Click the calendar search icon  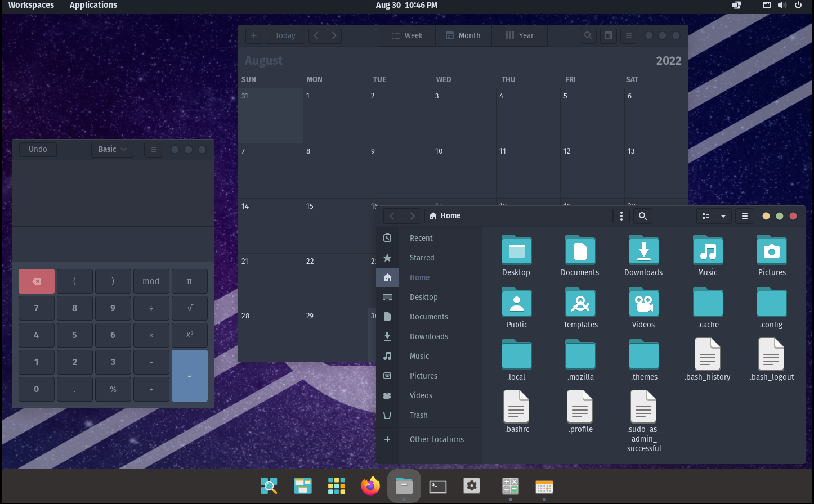pyautogui.click(x=588, y=35)
